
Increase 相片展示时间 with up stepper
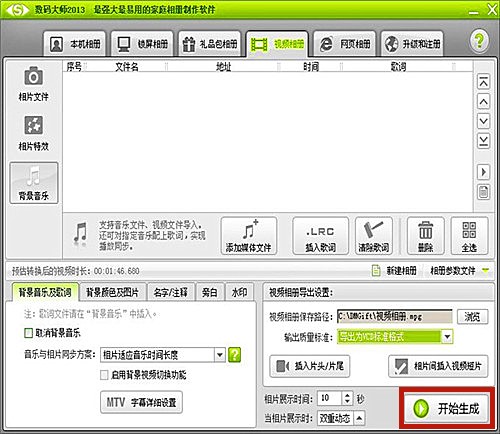347,394
